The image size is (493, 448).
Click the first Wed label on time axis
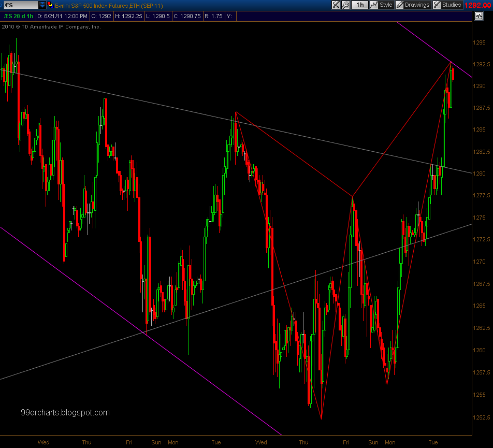pos(44,442)
